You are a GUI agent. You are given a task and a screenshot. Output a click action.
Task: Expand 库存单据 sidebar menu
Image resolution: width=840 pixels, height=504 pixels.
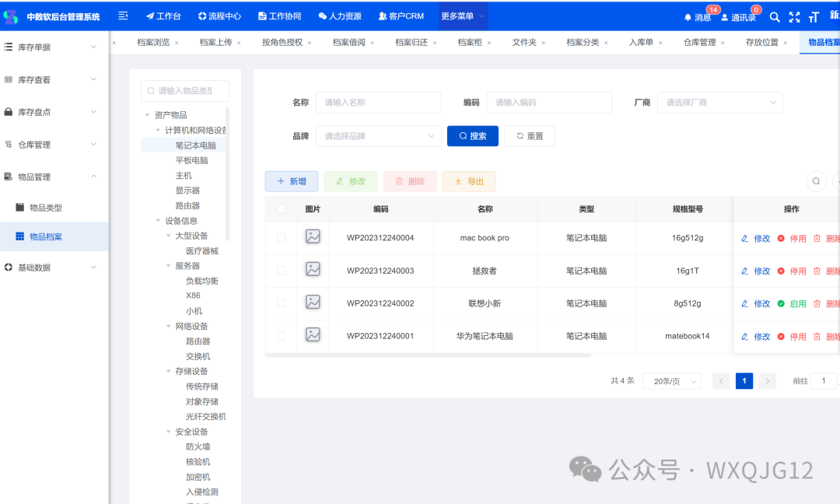pos(54,47)
